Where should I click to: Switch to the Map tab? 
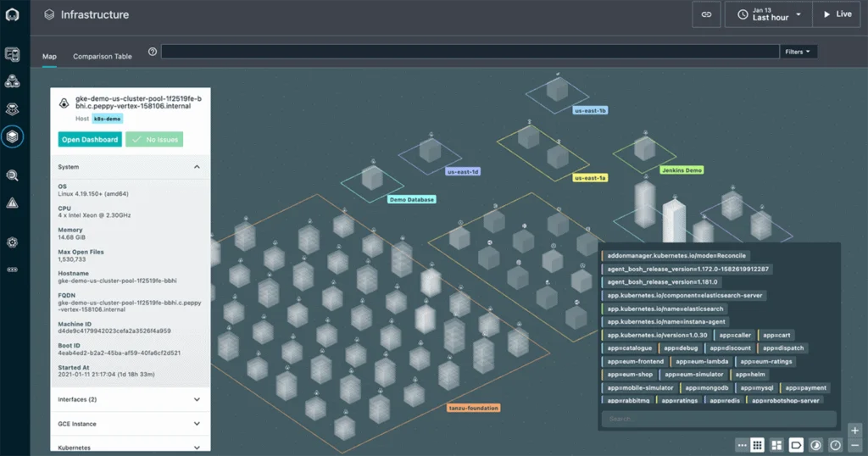click(x=49, y=57)
